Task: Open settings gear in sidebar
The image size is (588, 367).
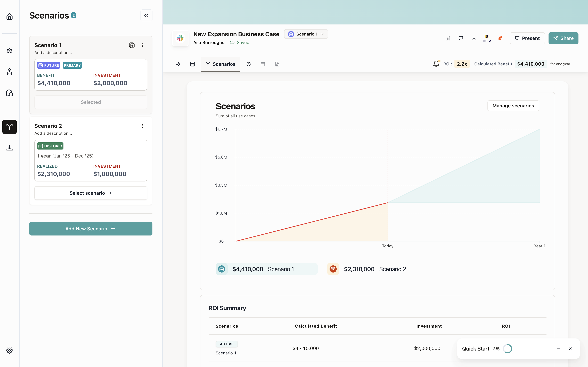Action: click(x=10, y=350)
